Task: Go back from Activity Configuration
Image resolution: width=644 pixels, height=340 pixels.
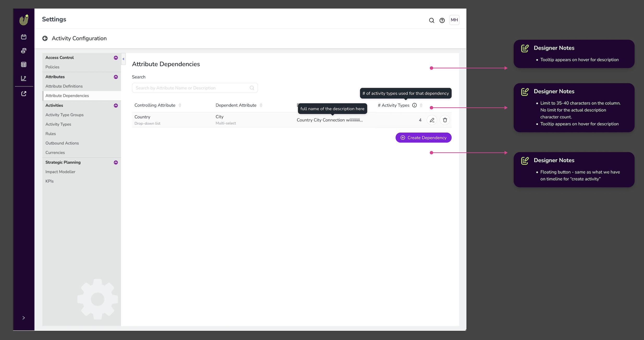Action: [x=45, y=38]
